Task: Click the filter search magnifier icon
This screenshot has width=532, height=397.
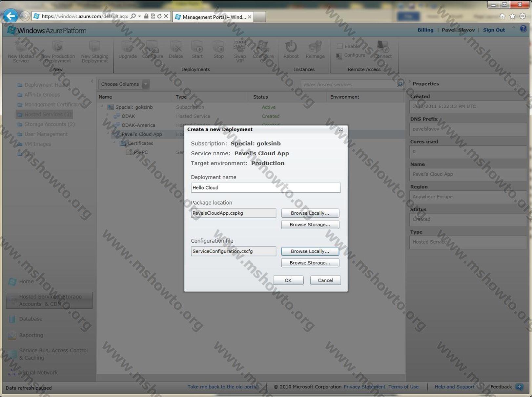Action: [400, 84]
